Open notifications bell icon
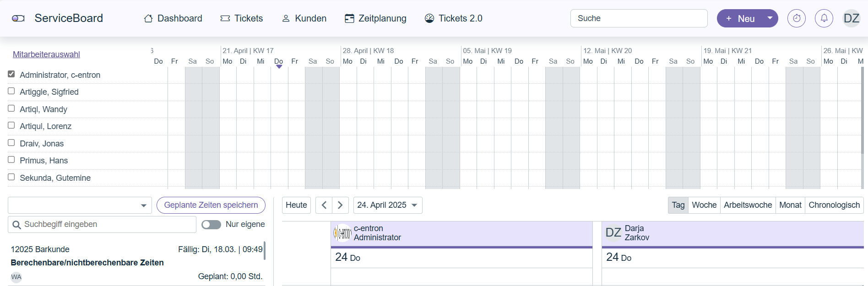The width and height of the screenshot is (868, 286). pos(824,18)
